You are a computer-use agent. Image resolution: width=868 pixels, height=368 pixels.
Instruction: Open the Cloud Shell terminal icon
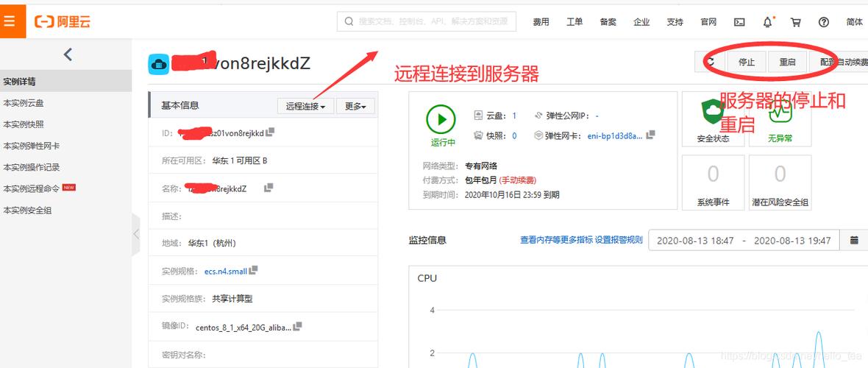click(x=739, y=22)
